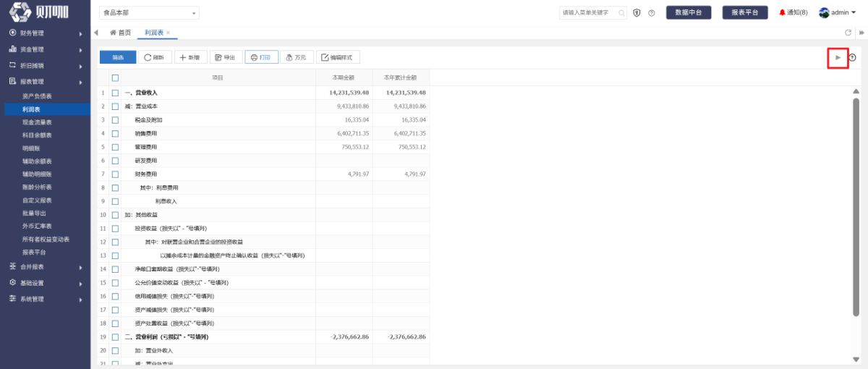Toggle the 万元 unit button

[297, 57]
